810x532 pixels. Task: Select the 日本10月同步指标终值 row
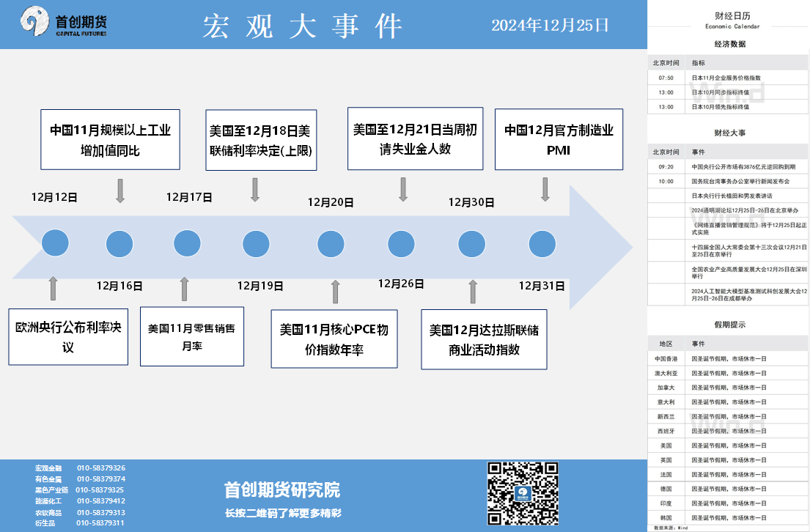pyautogui.click(x=728, y=92)
